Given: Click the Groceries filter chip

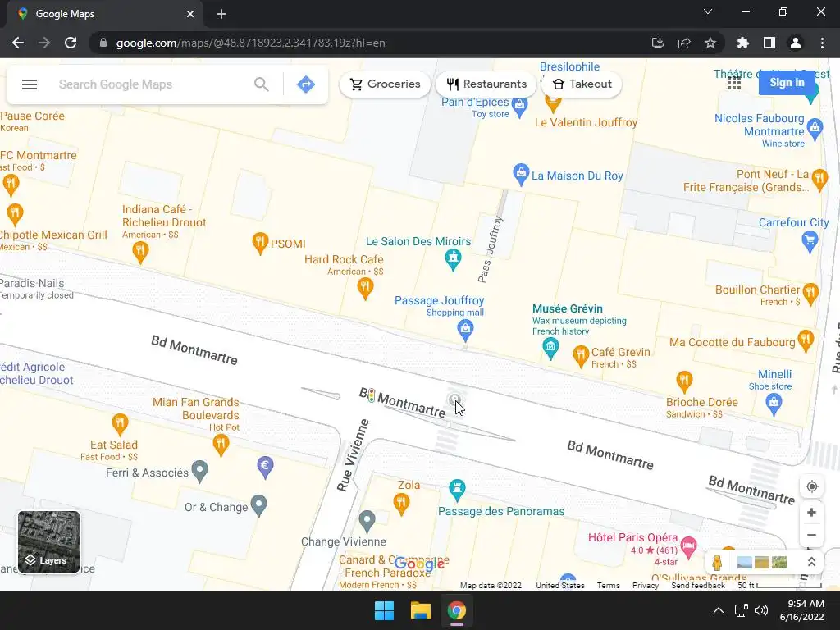Looking at the screenshot, I should pos(385,84).
